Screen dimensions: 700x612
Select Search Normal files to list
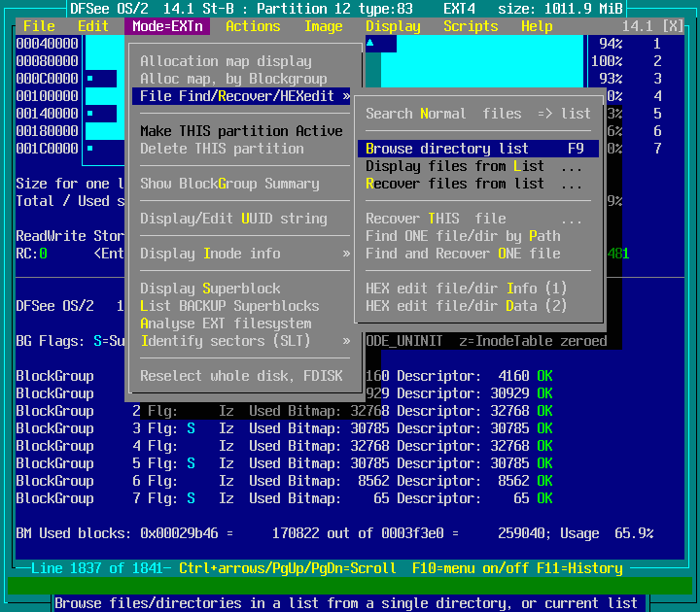(476, 114)
